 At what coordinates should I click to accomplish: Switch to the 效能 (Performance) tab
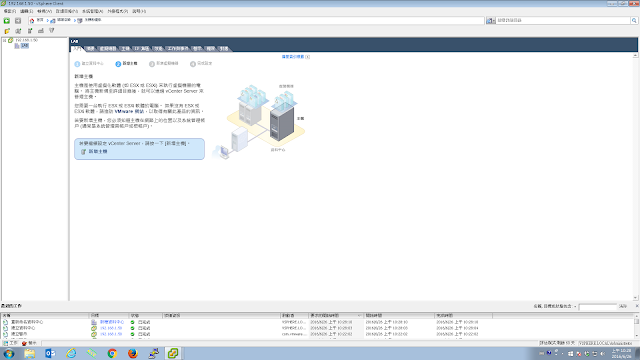[x=158, y=49]
